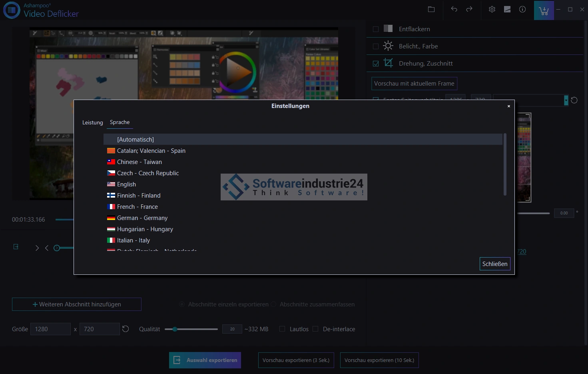Reset the export size with the reset icon
The height and width of the screenshot is (374, 588).
(126, 329)
